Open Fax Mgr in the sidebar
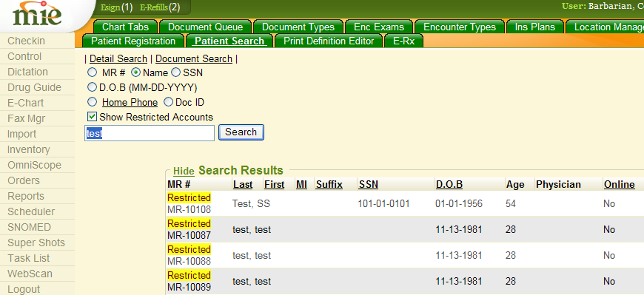The height and width of the screenshot is (295, 644). (37, 118)
